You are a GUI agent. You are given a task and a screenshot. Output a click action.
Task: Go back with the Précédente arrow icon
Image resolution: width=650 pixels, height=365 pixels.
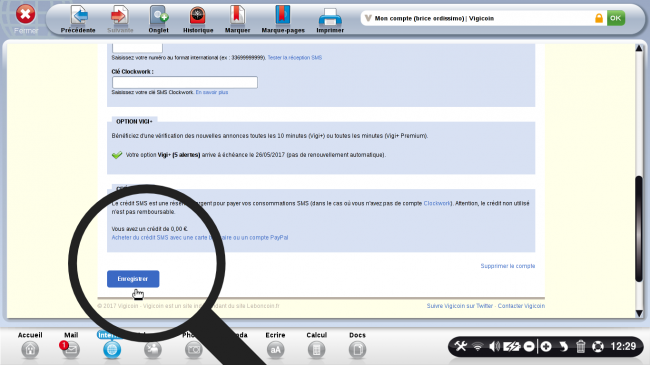79,16
